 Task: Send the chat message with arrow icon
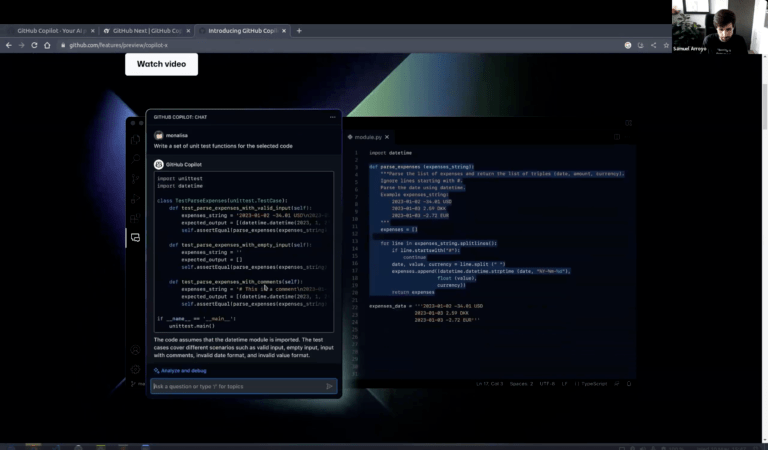coord(329,386)
